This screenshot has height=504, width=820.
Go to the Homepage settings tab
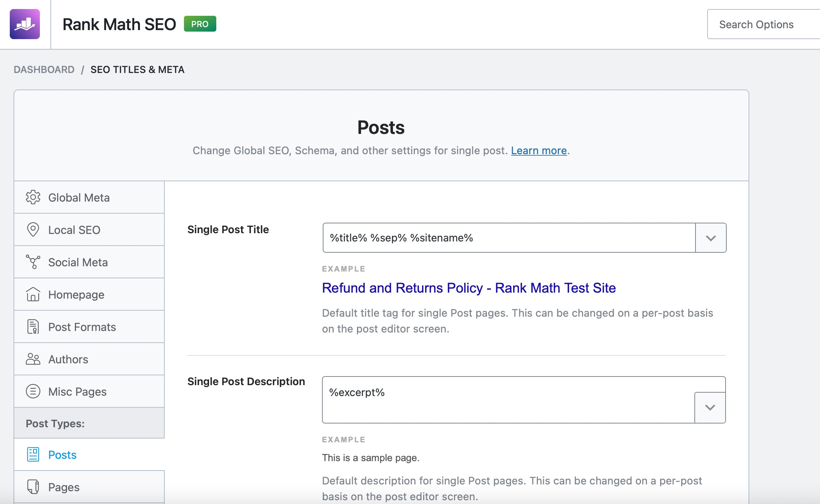(x=89, y=295)
